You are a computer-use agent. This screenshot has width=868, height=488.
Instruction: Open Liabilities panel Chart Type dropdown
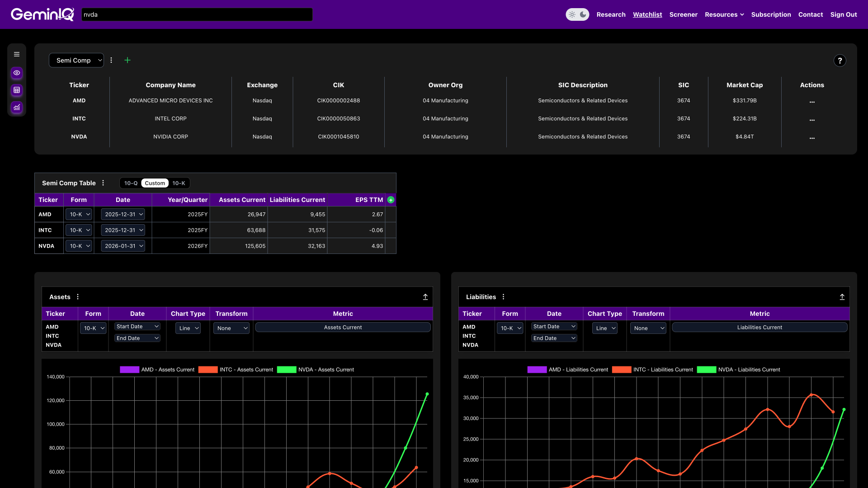click(605, 328)
